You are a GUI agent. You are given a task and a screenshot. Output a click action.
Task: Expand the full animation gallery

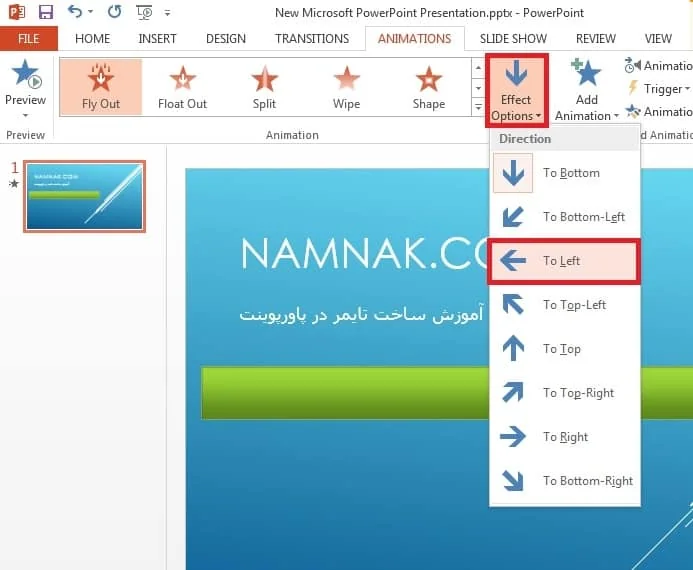tap(478, 106)
